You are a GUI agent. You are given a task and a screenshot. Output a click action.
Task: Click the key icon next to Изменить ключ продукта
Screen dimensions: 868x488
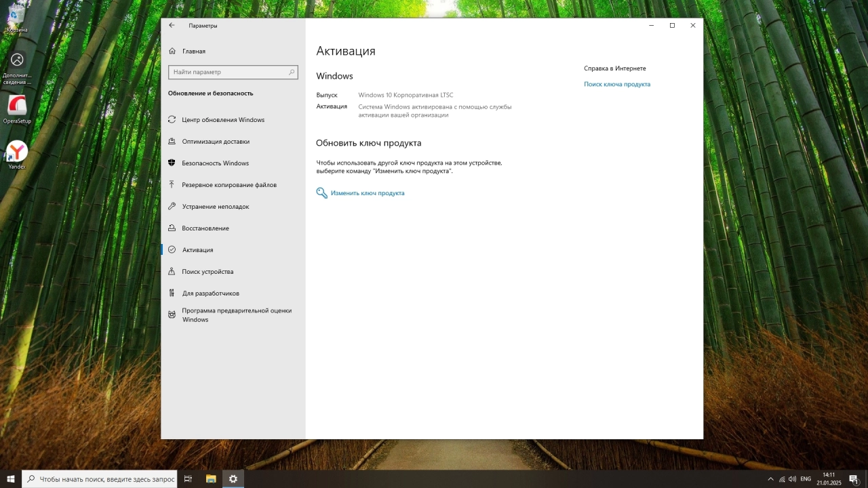click(321, 193)
